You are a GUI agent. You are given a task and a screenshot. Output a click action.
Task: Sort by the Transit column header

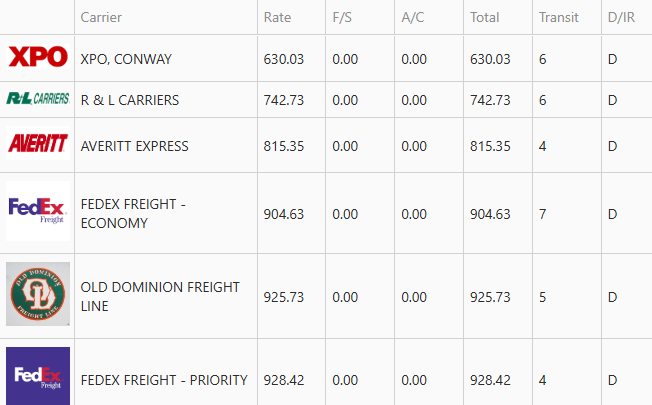tap(559, 17)
